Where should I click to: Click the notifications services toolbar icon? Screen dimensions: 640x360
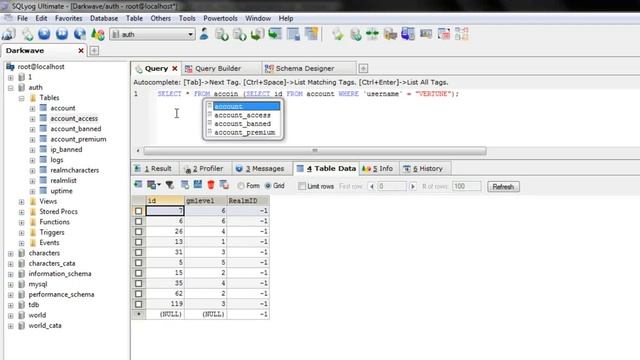[x=408, y=34]
